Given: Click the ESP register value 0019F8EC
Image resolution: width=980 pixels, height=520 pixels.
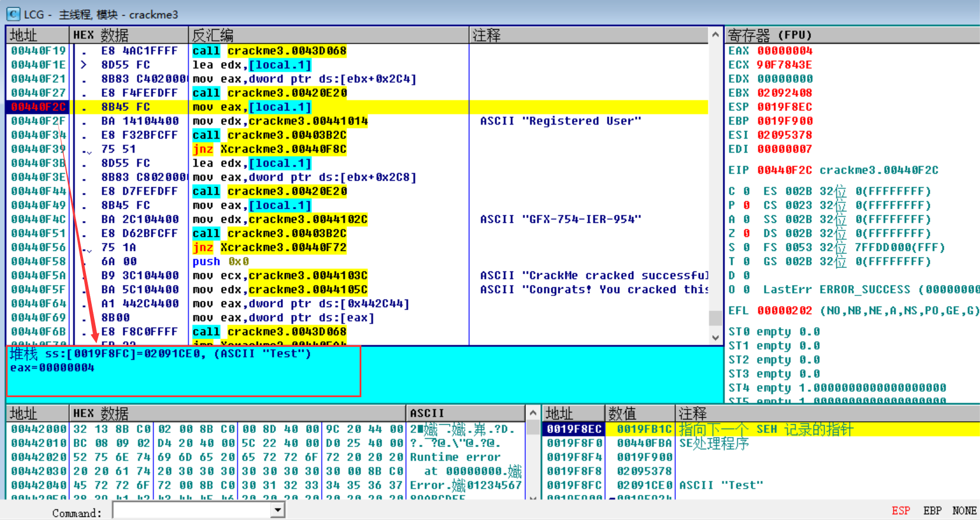Looking at the screenshot, I should click(x=785, y=107).
